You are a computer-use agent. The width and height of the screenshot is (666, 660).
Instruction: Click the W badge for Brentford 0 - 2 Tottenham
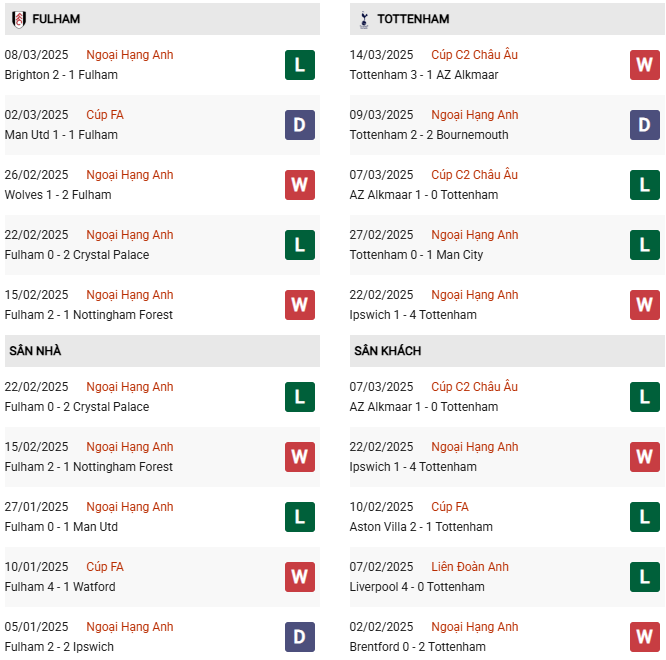click(x=645, y=637)
